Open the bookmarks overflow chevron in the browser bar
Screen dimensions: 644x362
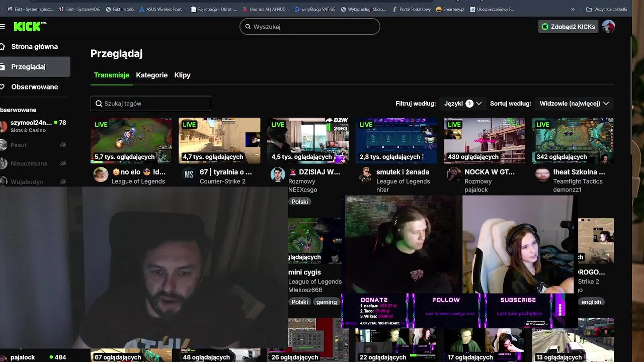tap(573, 9)
